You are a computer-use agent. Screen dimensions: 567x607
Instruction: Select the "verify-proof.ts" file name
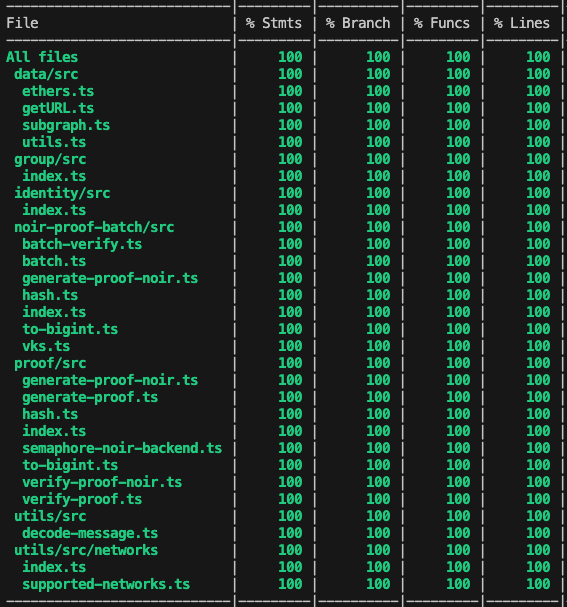click(82, 499)
